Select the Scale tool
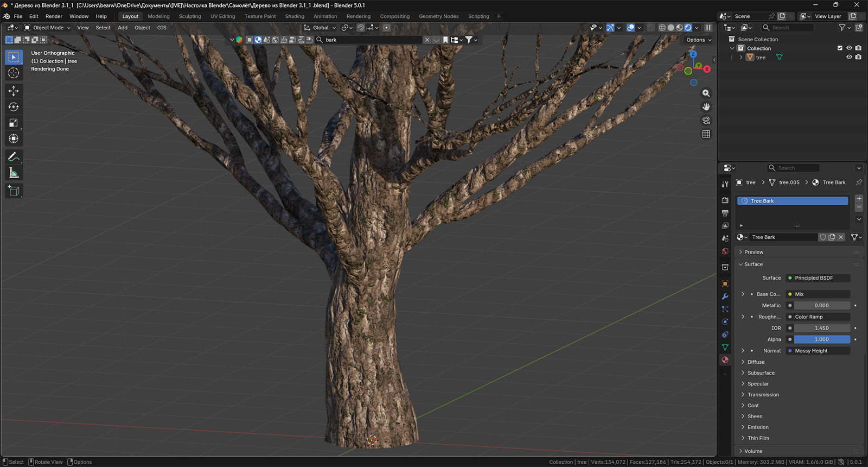 pyautogui.click(x=14, y=123)
